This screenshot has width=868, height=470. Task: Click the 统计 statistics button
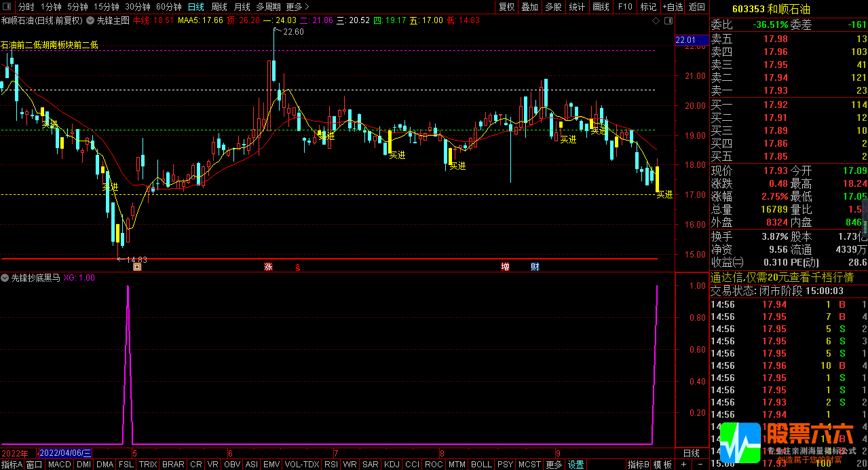(577, 7)
